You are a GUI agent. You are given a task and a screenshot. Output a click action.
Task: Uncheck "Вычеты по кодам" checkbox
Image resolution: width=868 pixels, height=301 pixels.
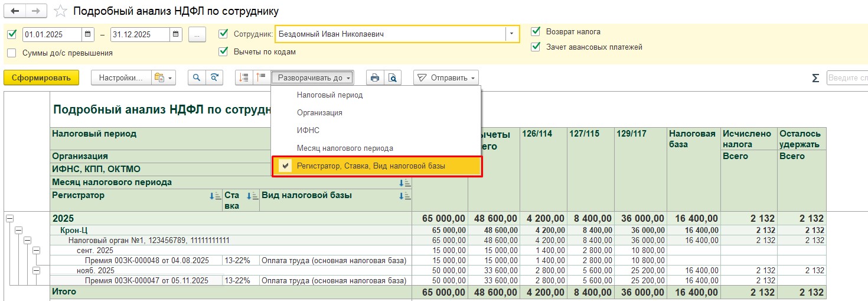(x=223, y=51)
